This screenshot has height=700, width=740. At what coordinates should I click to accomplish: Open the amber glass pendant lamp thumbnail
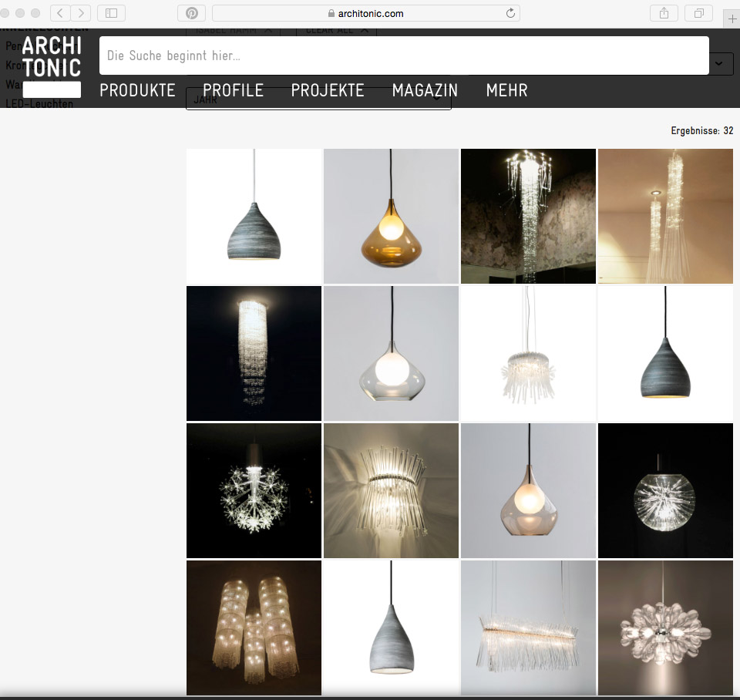[392, 216]
